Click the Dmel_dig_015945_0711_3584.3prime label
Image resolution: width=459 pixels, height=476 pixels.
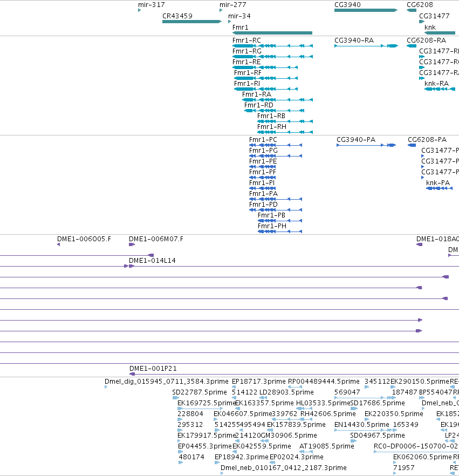[167, 382]
